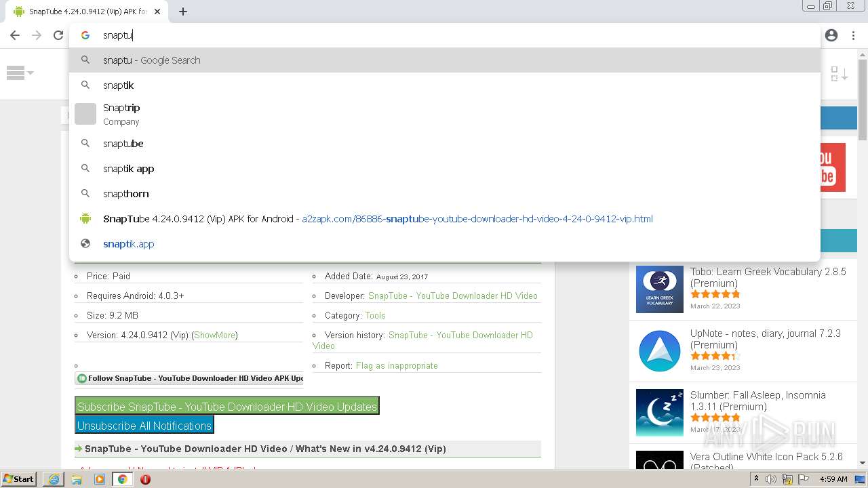Open the Slumber moon icon thumbnail
Image resolution: width=868 pixels, height=488 pixels.
660,413
